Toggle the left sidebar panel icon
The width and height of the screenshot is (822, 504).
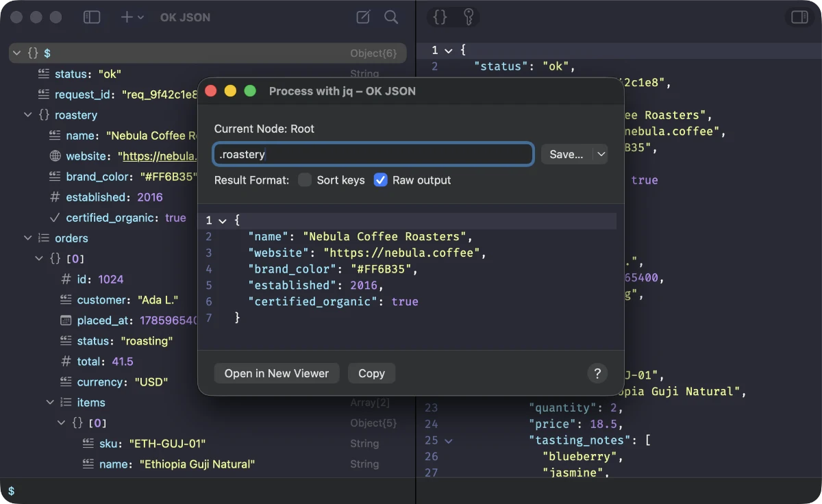point(92,17)
